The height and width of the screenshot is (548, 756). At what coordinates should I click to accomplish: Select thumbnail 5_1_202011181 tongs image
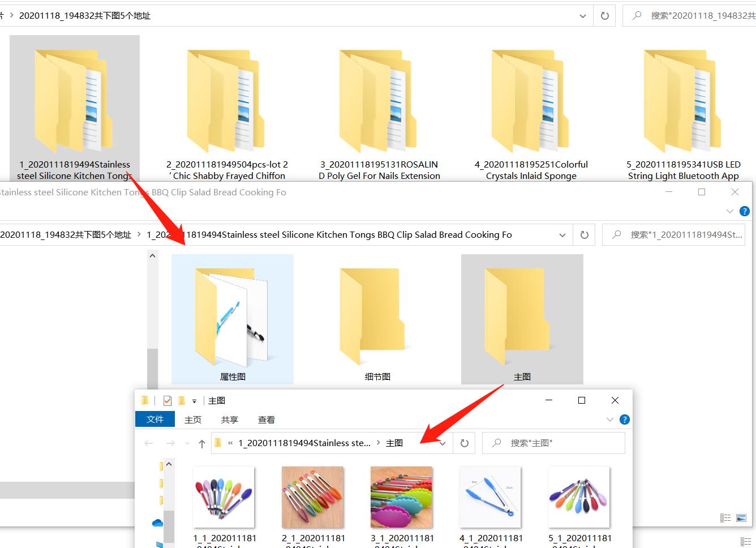[579, 497]
